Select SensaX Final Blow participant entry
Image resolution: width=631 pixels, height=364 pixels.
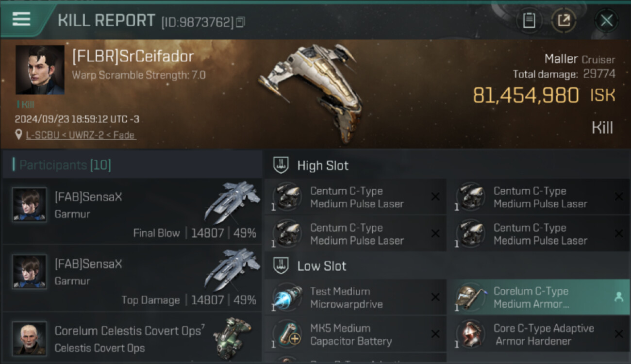tap(132, 211)
